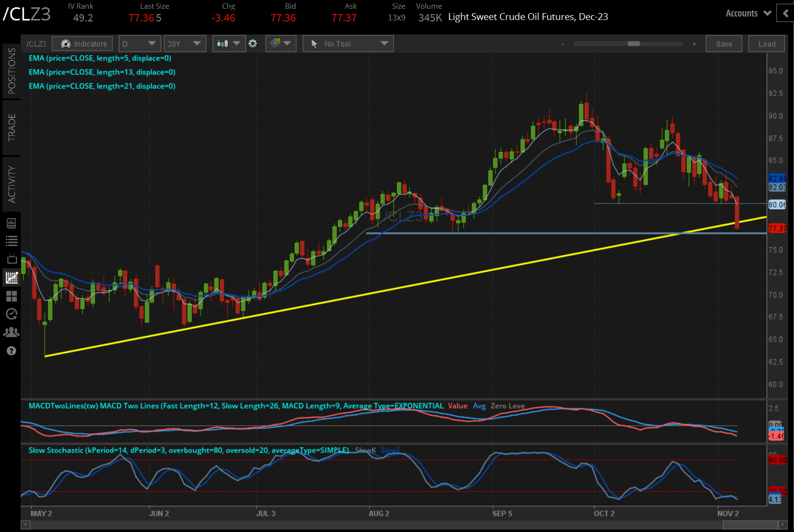This screenshot has width=794, height=532.
Task: Open the chart settings gear
Action: [253, 43]
